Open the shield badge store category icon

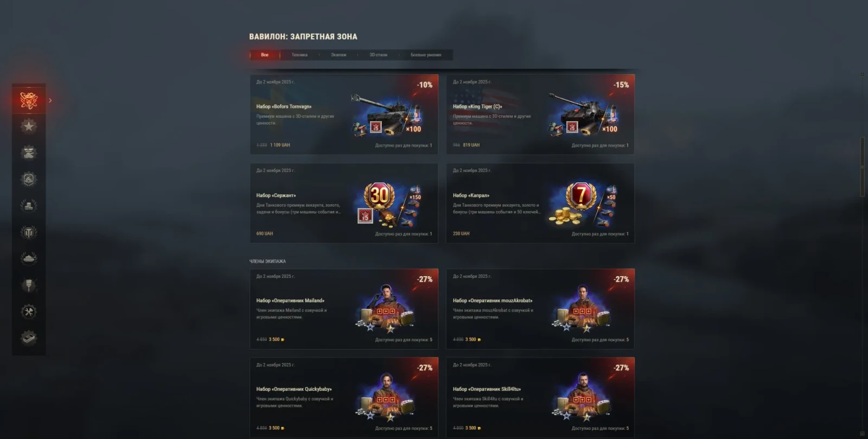click(29, 179)
